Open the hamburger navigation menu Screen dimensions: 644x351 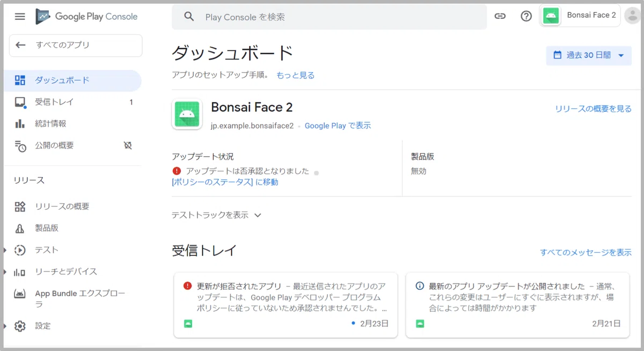(20, 17)
